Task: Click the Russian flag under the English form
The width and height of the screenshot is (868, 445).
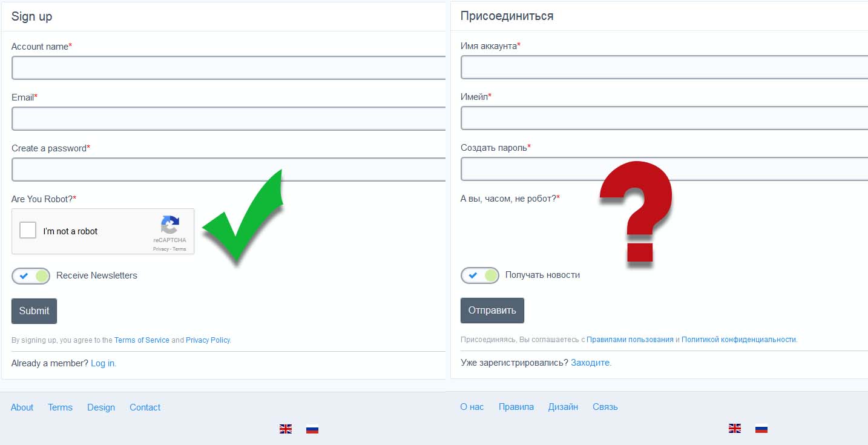Action: [x=312, y=429]
